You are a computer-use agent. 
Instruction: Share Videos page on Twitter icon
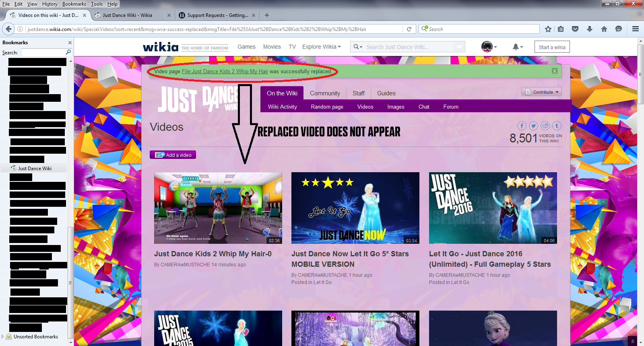[x=533, y=126]
